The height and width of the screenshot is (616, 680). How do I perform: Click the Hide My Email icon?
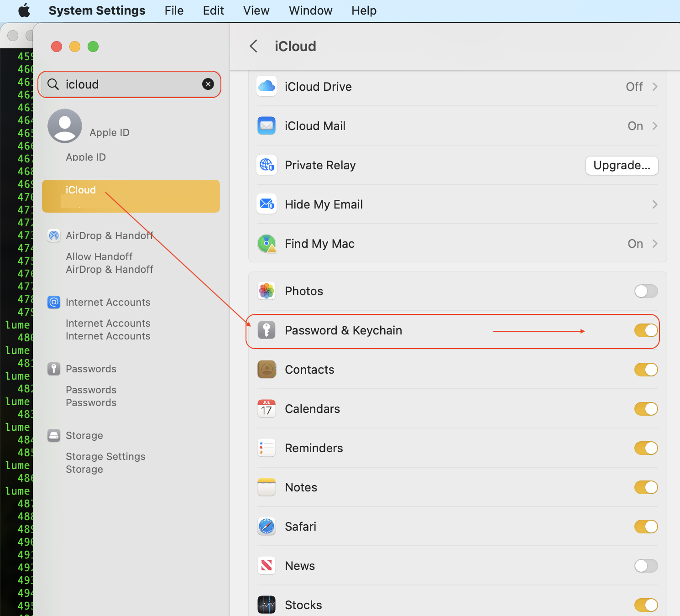[x=267, y=204]
